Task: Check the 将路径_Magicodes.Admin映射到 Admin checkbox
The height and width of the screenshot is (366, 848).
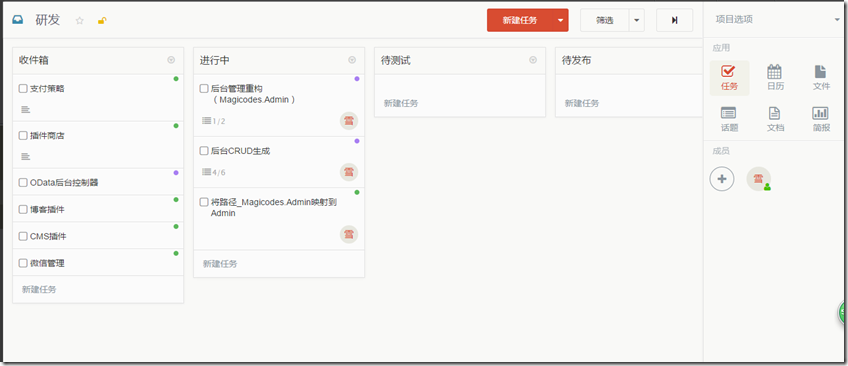Action: (x=204, y=202)
